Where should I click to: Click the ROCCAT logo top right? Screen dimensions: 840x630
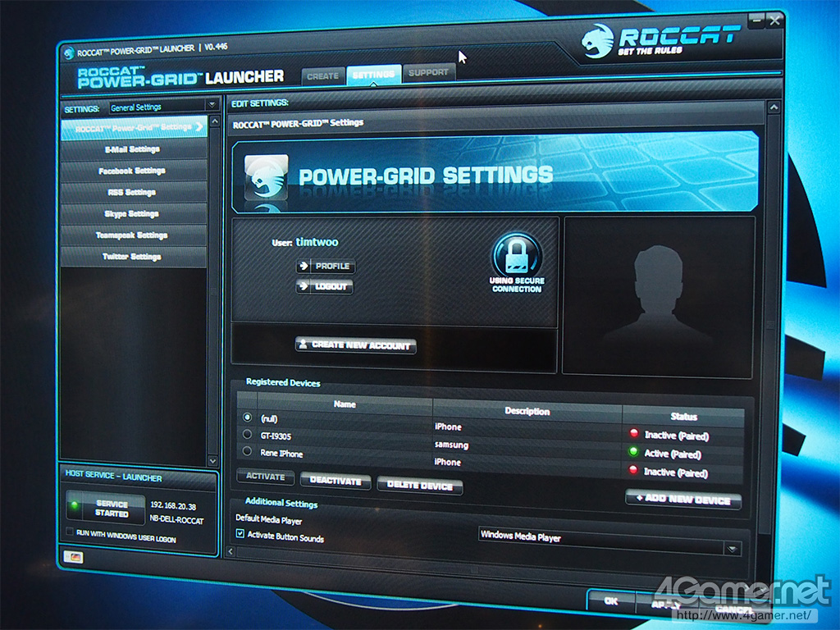click(661, 40)
